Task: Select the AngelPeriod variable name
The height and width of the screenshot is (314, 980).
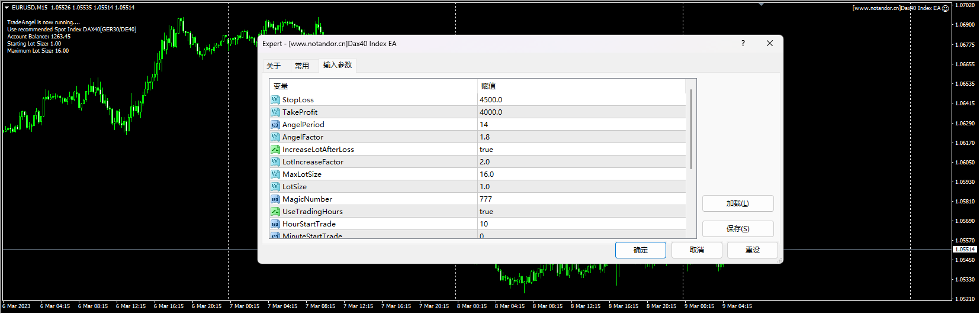Action: click(x=303, y=125)
